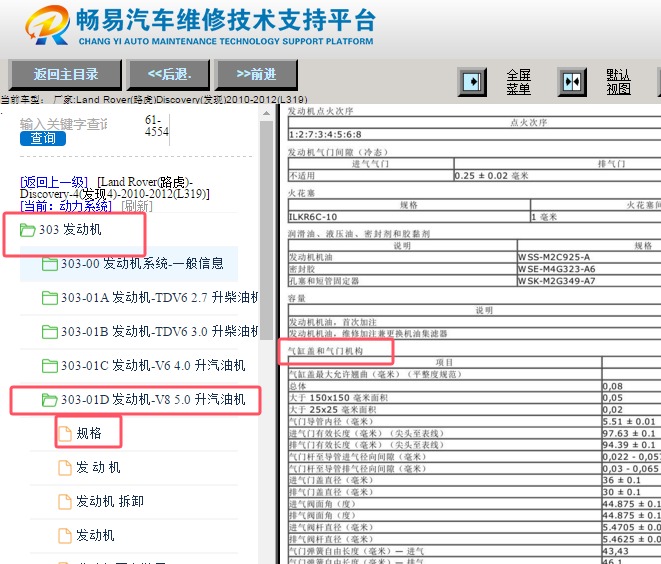Select 303 发动机 tree label
Screen dimensions: 661x564
(x=70, y=230)
